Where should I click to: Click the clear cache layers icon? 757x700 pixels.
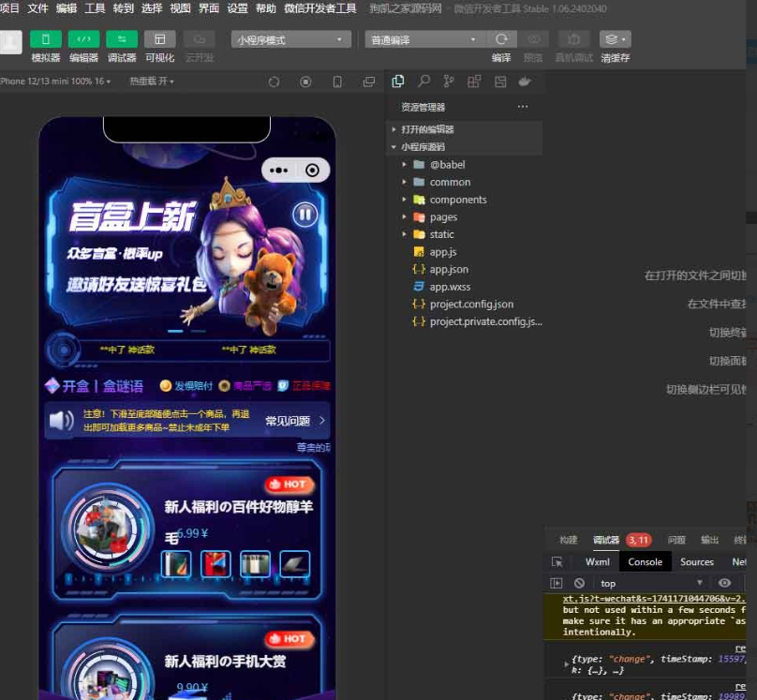615,39
